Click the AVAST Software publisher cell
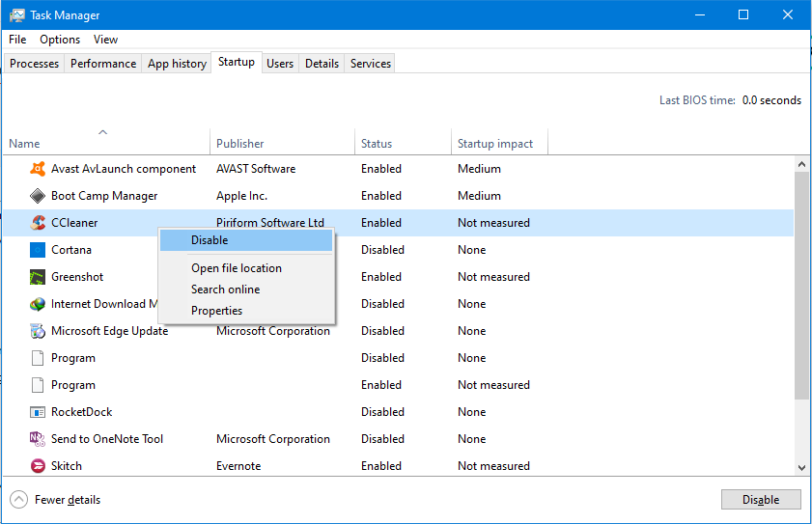This screenshot has height=524, width=812. (256, 169)
